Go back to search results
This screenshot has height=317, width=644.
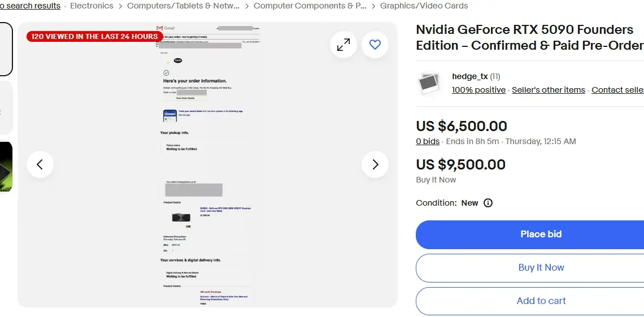(x=30, y=6)
